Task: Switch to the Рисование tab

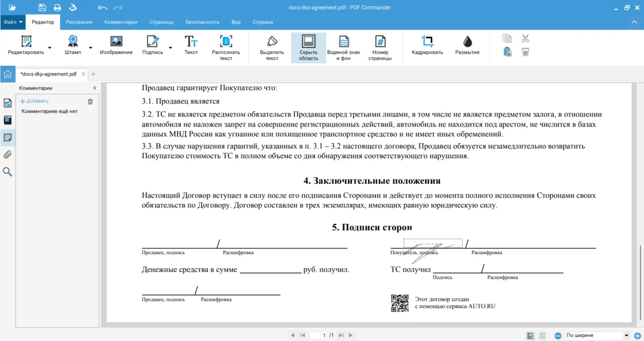Action: coord(79,22)
